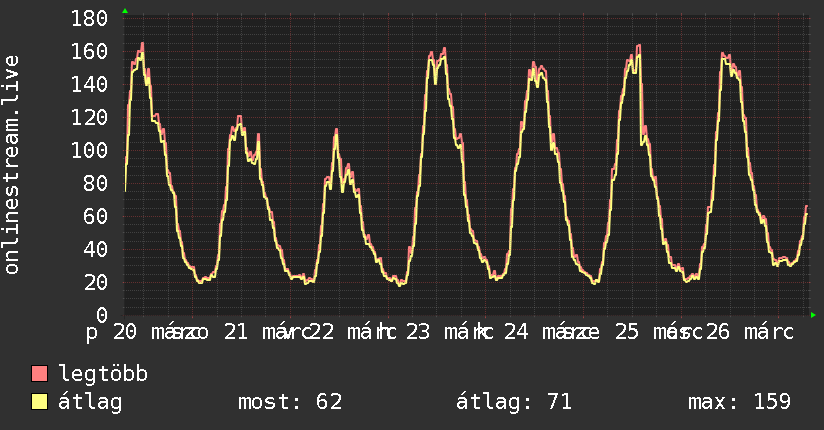Click the 'max: 159' statistic

[739, 402]
